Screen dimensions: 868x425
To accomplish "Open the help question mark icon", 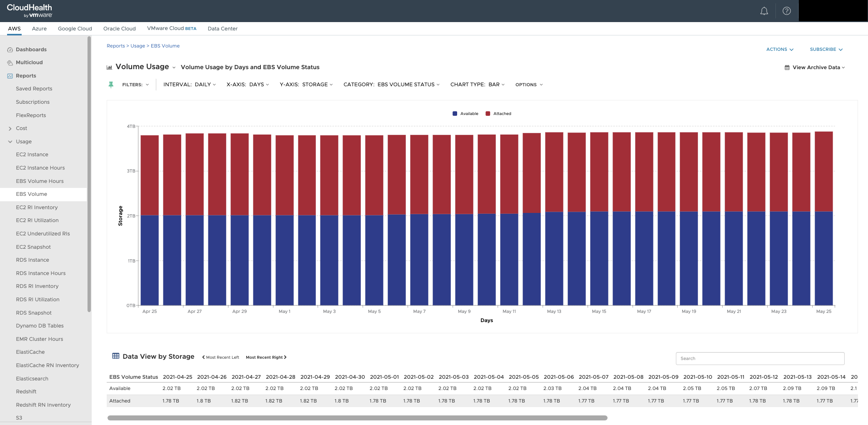I will [786, 11].
